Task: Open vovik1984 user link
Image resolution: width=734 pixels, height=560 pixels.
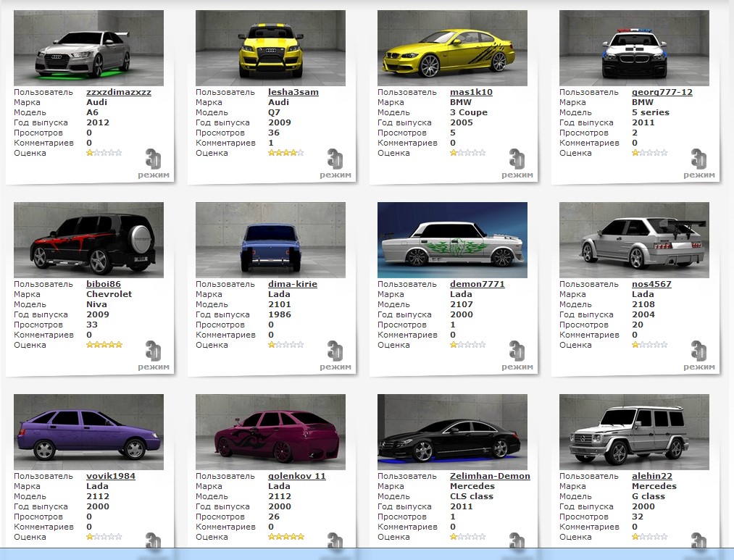Action: coord(111,476)
